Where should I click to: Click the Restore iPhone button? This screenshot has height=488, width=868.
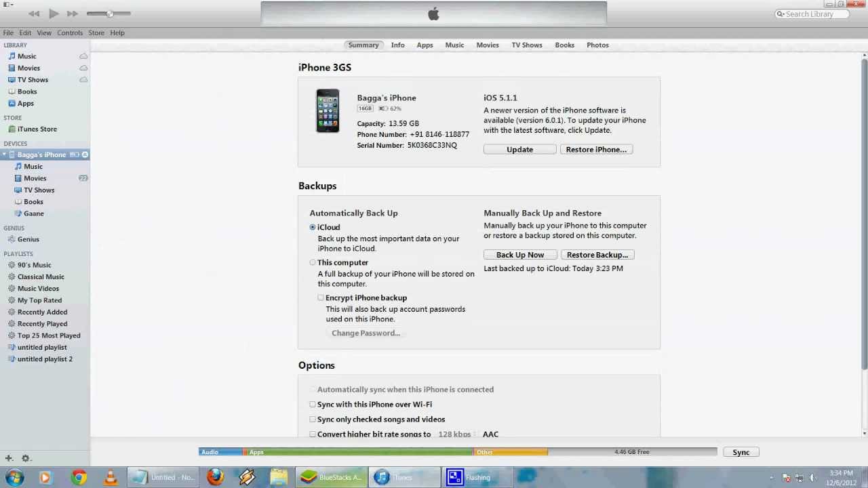click(597, 150)
